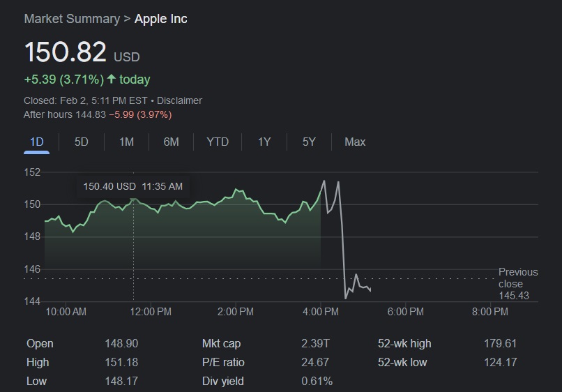The width and height of the screenshot is (562, 392).
Task: Select the YTD range tab
Action: [x=218, y=142]
